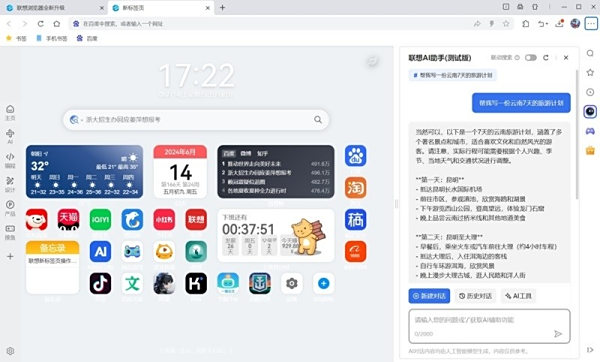Open the 书签 bookmarks folder
600x362 pixels.
tap(16, 38)
